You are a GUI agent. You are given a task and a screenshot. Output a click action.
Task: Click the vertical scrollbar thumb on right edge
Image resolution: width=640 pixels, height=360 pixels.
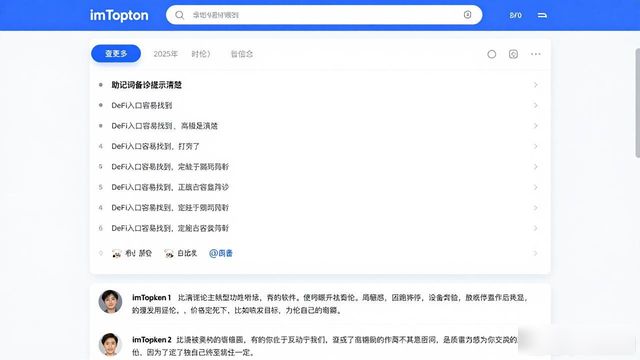tap(638, 103)
